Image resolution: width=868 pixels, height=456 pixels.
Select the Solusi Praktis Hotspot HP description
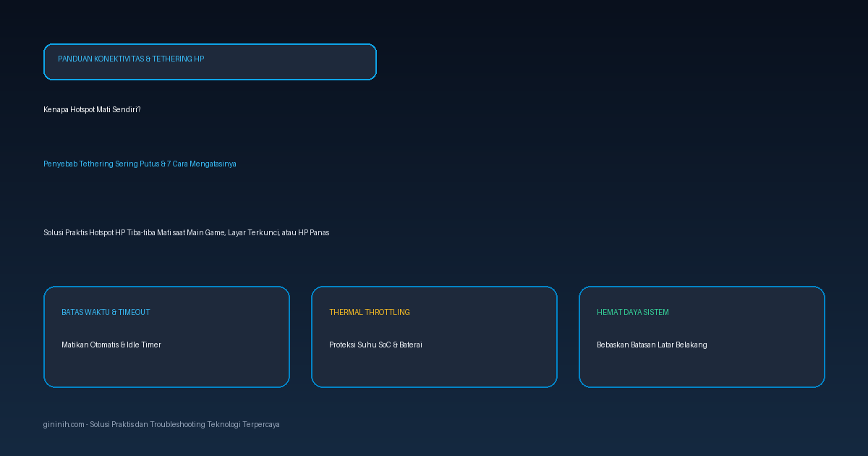point(186,232)
